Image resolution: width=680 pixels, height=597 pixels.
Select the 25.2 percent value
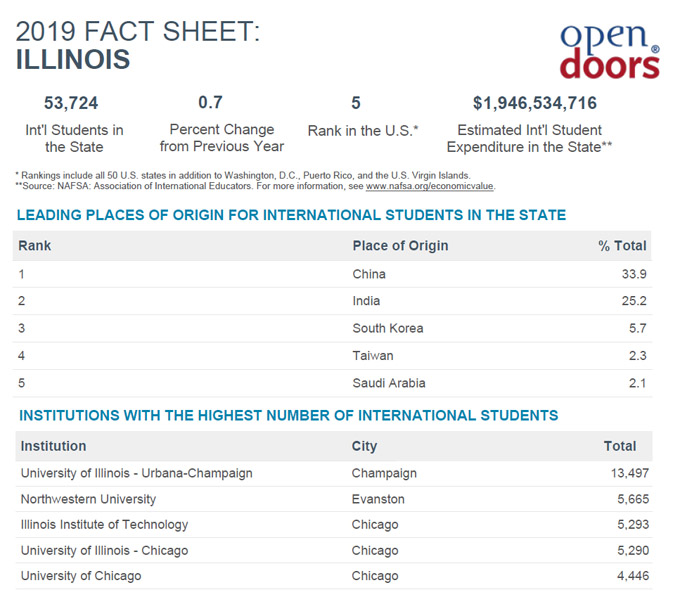click(x=634, y=301)
